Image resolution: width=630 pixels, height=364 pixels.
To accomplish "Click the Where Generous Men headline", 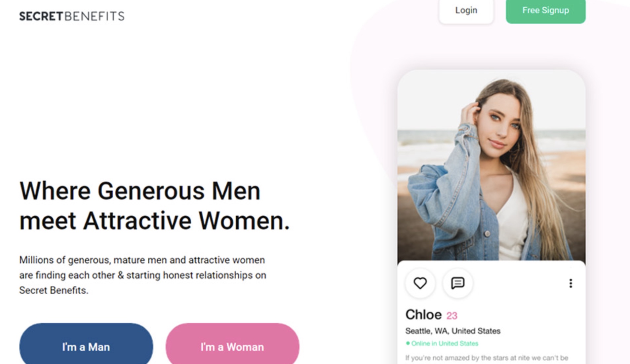I will click(x=140, y=191).
